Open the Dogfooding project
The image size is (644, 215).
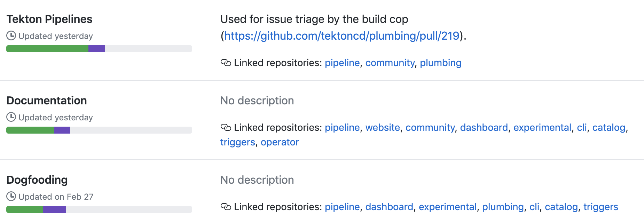pyautogui.click(x=37, y=180)
